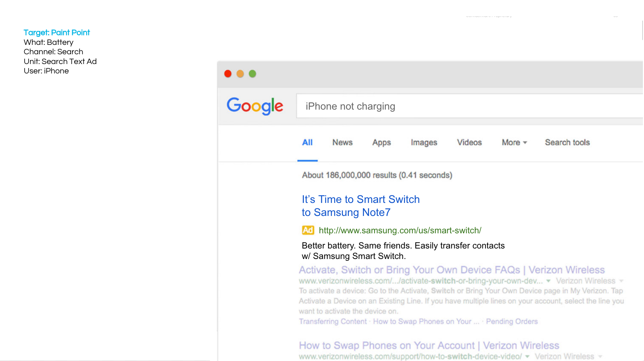Image resolution: width=644 pixels, height=361 pixels.
Task: Switch to the News tab
Action: coord(342,143)
